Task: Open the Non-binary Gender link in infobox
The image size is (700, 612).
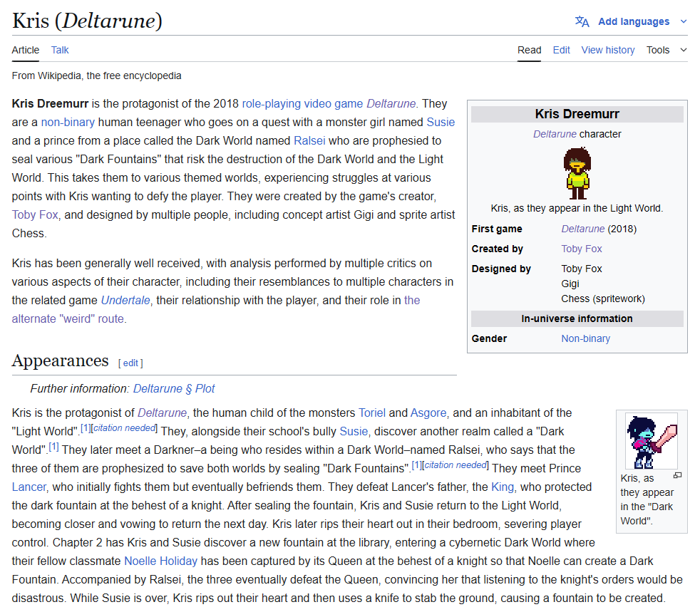Action: [585, 338]
